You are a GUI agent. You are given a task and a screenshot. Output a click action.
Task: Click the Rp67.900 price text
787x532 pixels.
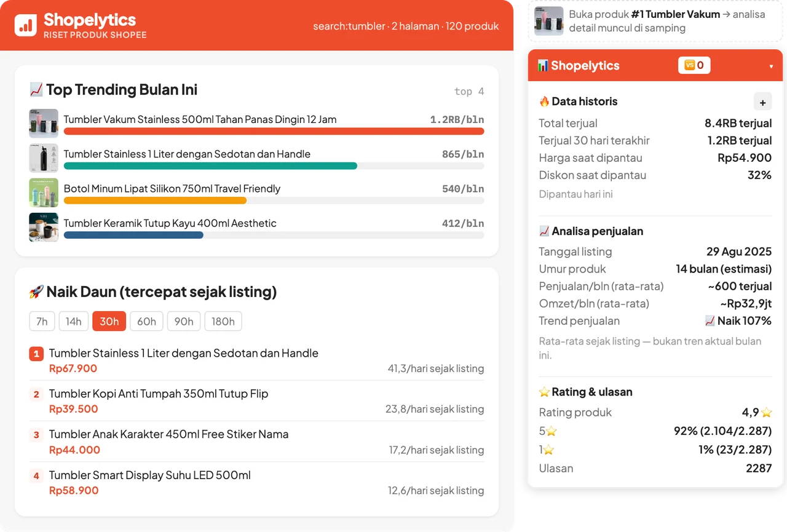click(x=73, y=368)
